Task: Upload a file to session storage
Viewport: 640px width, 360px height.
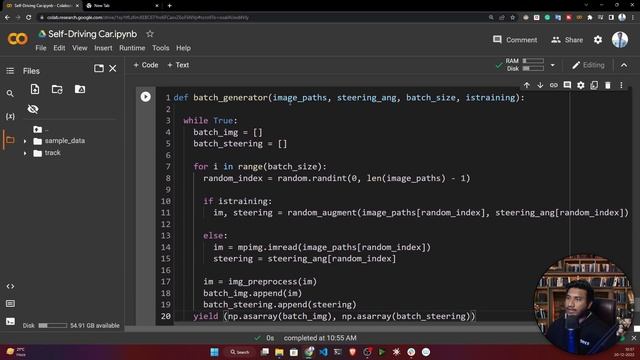Action: 35,89
